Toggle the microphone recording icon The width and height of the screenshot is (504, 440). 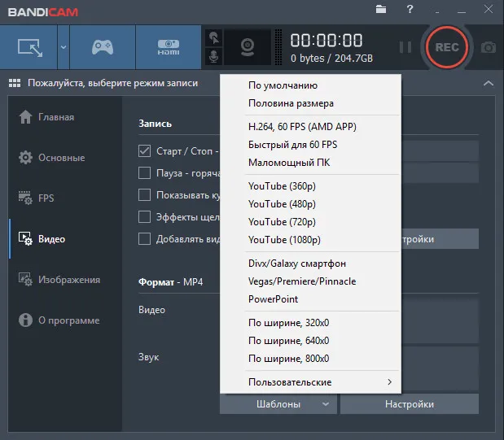[x=214, y=57]
